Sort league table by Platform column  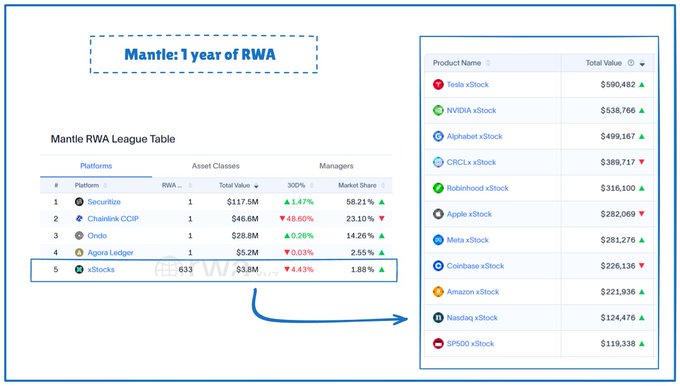pos(105,186)
